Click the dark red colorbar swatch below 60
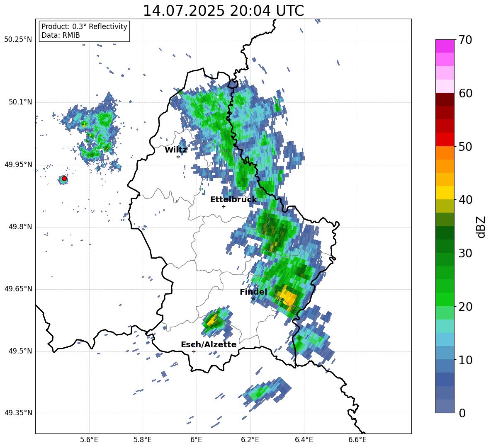The width and height of the screenshot is (491, 448). [445, 99]
